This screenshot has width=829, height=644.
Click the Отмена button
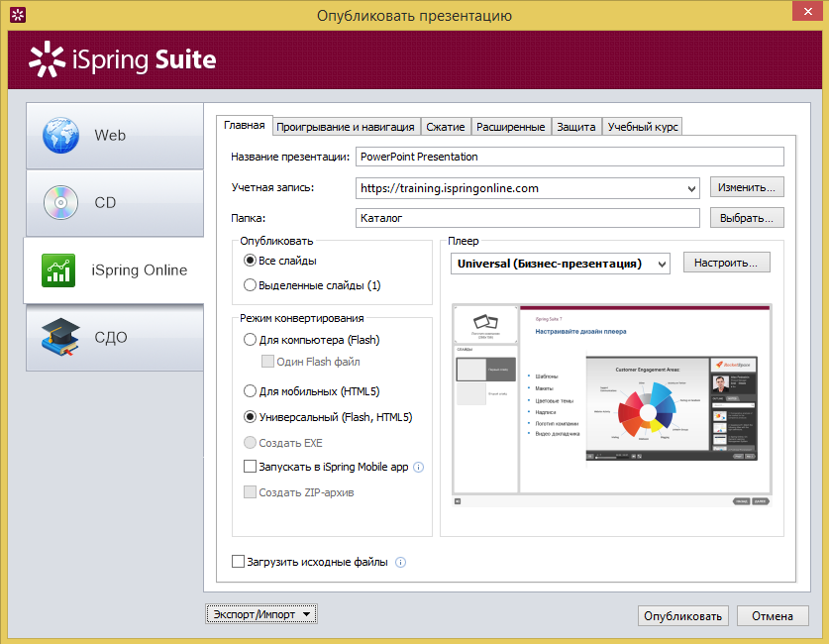coord(773,616)
